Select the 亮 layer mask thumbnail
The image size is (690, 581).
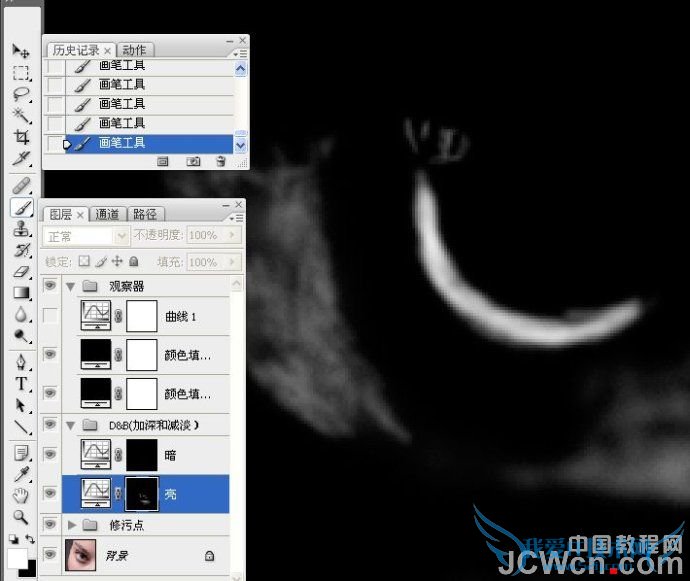pyautogui.click(x=142, y=494)
